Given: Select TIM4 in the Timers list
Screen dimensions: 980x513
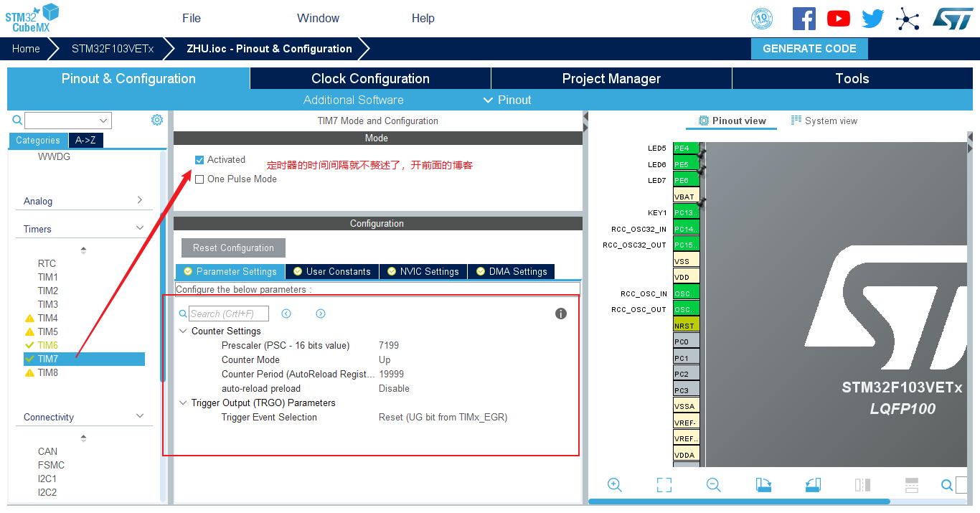Looking at the screenshot, I should [48, 318].
